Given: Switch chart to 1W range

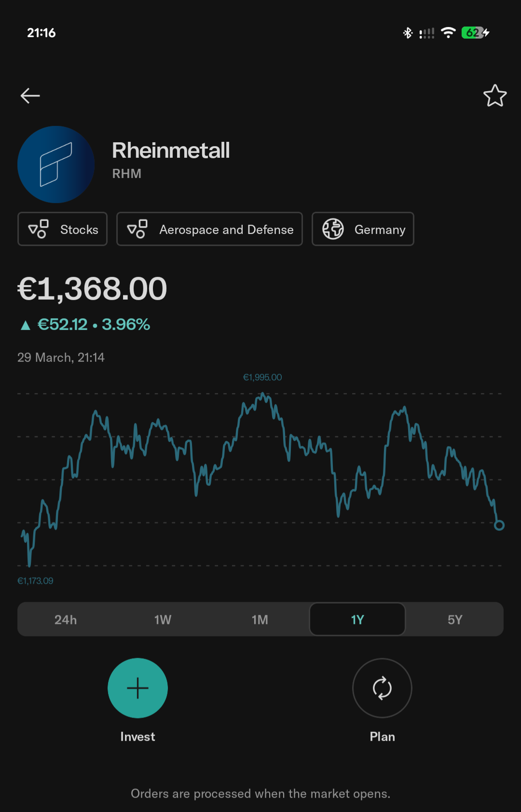Looking at the screenshot, I should tap(163, 619).
